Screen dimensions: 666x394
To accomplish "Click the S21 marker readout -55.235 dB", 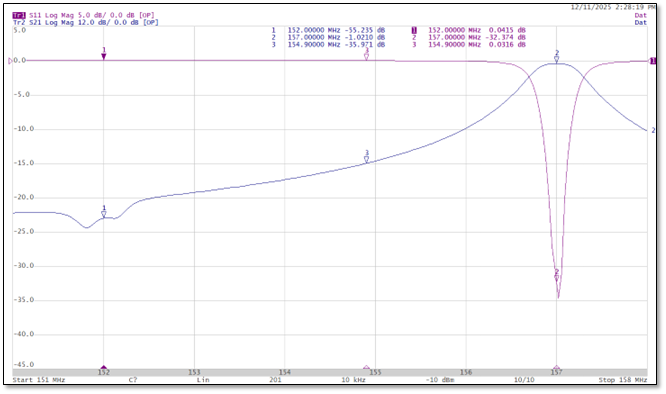I will point(365,30).
